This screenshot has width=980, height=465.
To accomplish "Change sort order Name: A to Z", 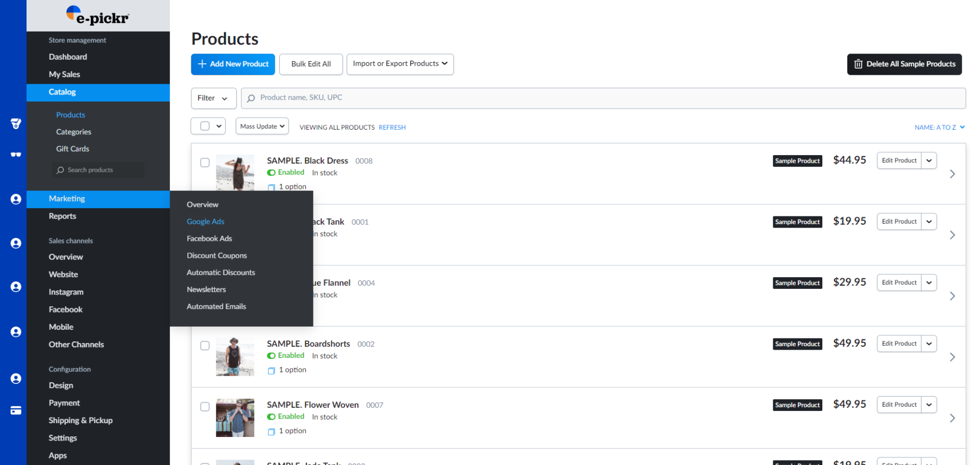I will point(939,128).
